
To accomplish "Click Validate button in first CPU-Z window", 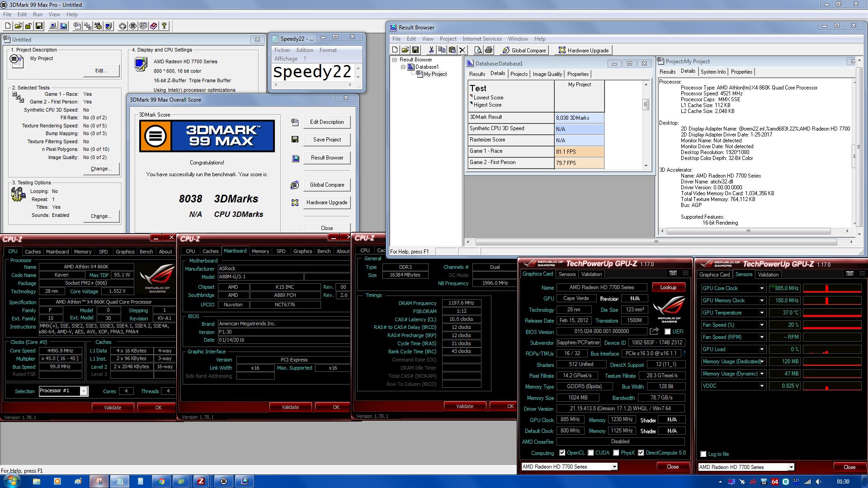I will coord(113,408).
